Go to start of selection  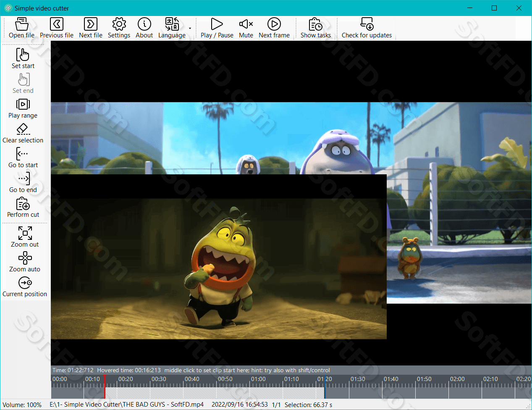pos(23,158)
